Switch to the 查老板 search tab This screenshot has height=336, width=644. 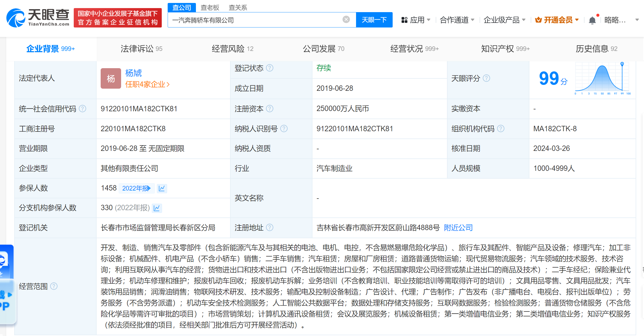coord(210,8)
